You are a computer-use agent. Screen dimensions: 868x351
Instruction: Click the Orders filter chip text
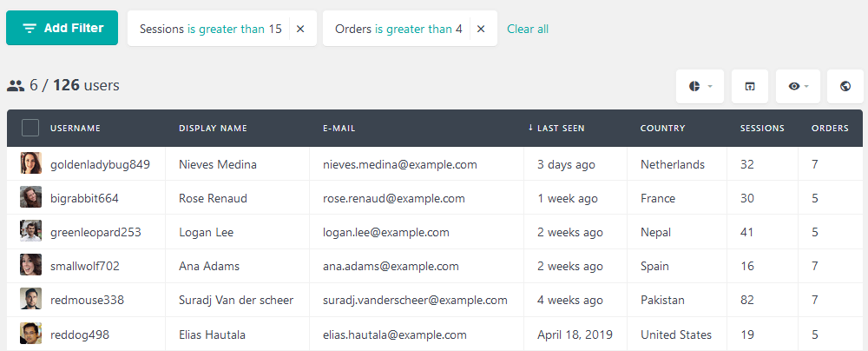[398, 29]
